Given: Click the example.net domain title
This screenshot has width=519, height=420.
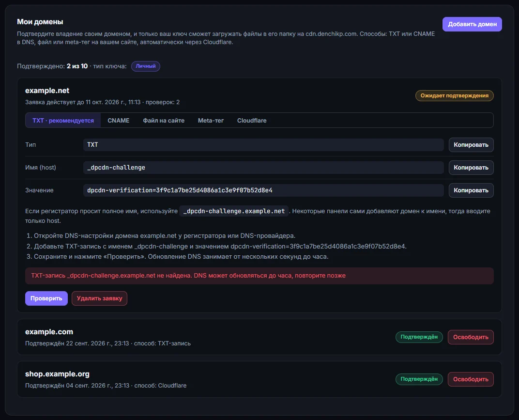Looking at the screenshot, I should click(x=47, y=91).
